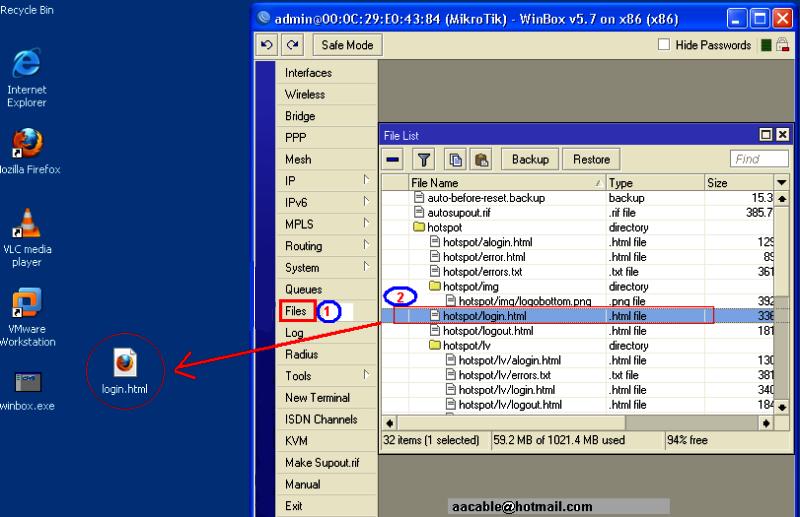Click the horizontal scroll left arrow
The width and height of the screenshot is (800, 517).
pos(390,423)
